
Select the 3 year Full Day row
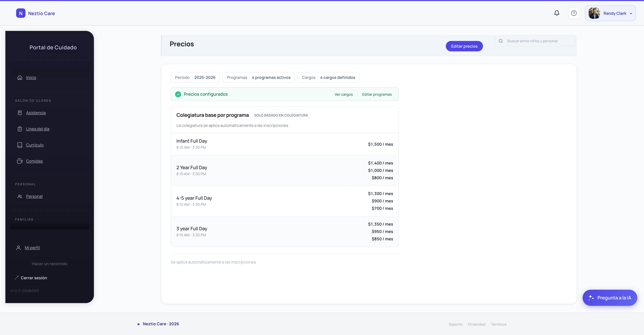[x=284, y=231]
